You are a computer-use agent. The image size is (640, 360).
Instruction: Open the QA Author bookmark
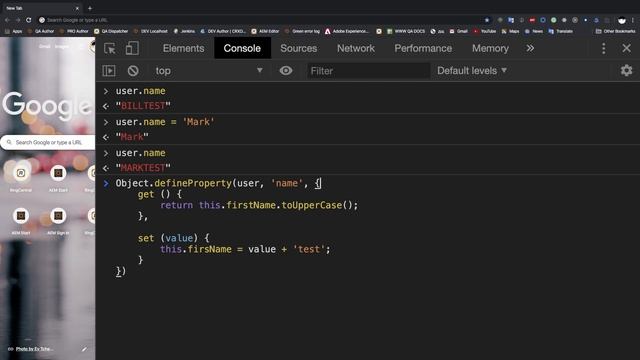[x=40, y=31]
